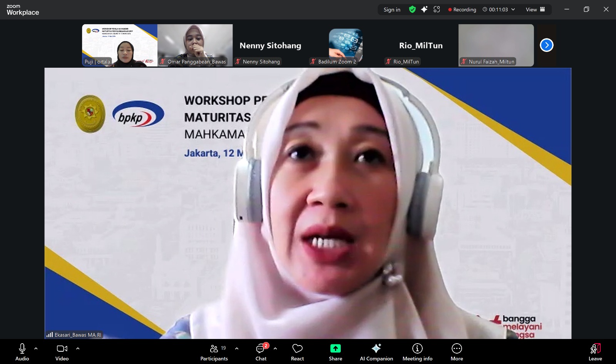616x364 pixels.
Task: Leave the meeting
Action: (x=595, y=352)
